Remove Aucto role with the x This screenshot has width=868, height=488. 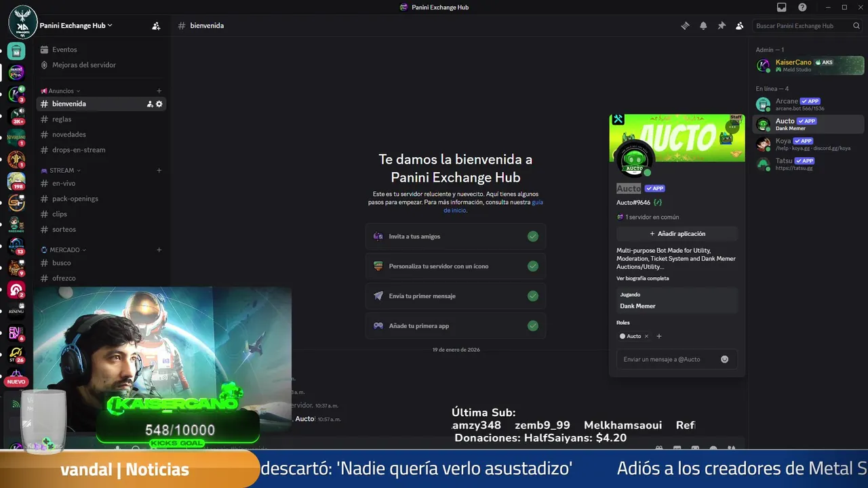[x=646, y=336]
